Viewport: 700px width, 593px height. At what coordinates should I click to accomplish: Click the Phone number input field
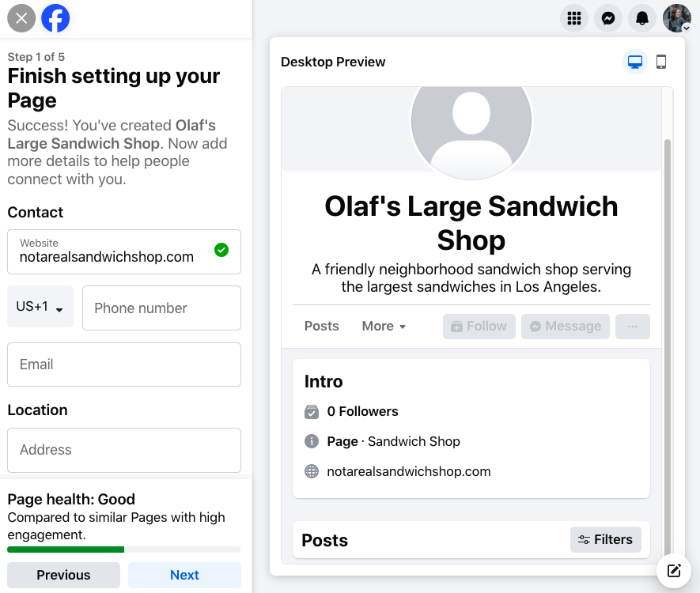161,308
